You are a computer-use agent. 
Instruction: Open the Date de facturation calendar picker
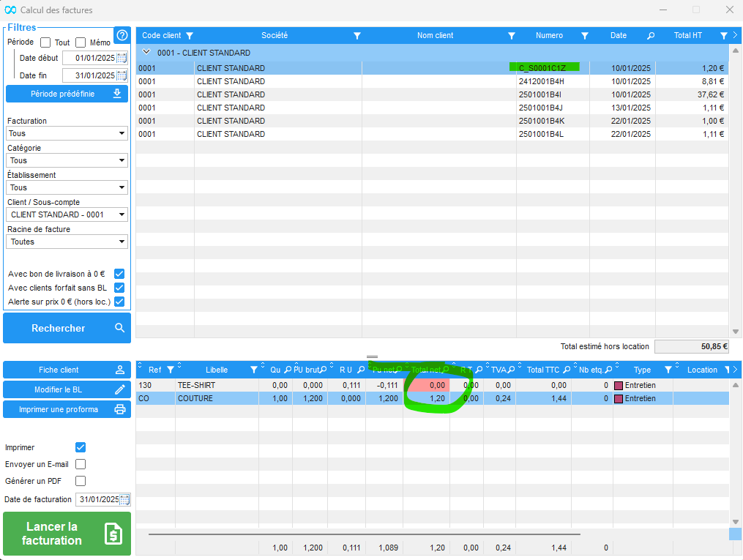coord(124,500)
